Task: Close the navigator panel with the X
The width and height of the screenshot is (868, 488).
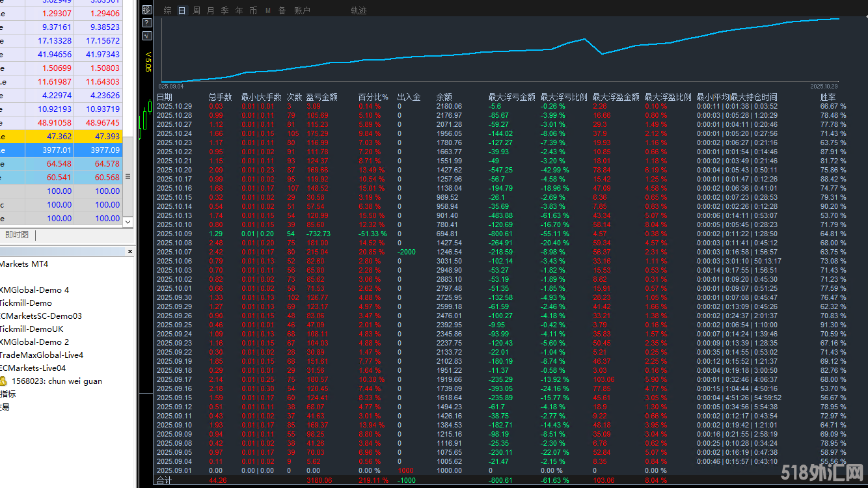Action: click(x=130, y=251)
